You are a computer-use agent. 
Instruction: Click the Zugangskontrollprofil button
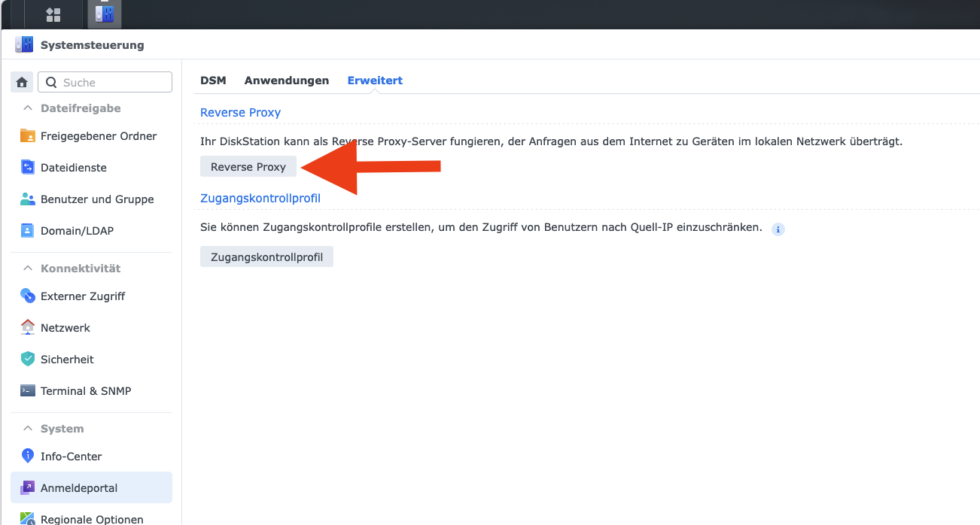click(x=266, y=257)
